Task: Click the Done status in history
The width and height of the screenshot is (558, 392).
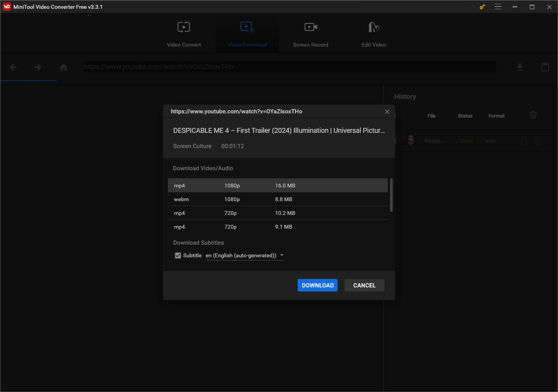Action: [464, 141]
